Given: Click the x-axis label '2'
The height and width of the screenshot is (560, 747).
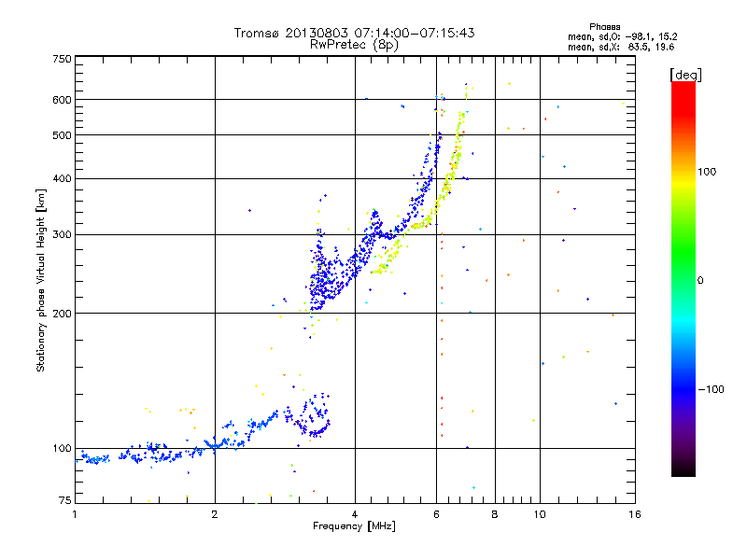Looking at the screenshot, I should coord(215,514).
